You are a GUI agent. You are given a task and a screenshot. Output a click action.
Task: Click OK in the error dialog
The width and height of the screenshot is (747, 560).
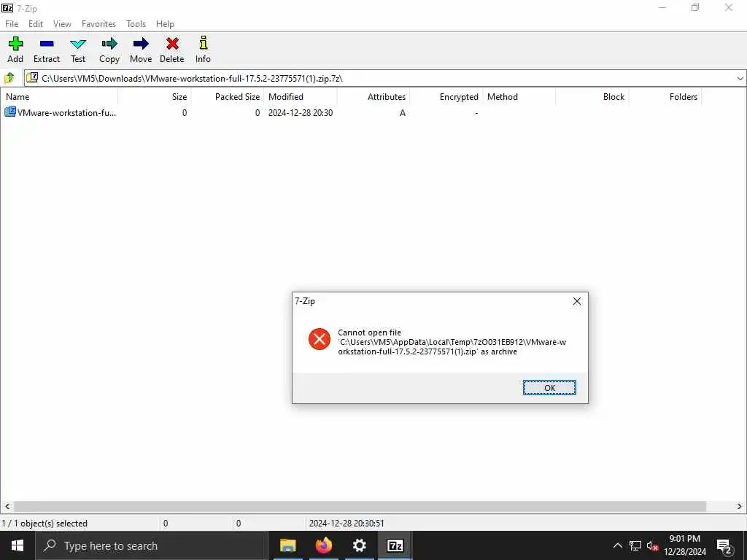[549, 388]
